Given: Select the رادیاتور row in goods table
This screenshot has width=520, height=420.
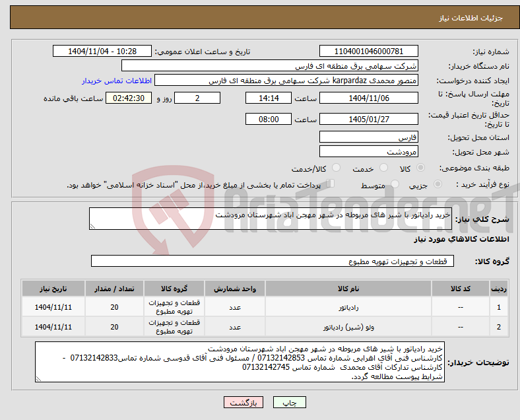Looking at the screenshot, I should coord(265,307).
